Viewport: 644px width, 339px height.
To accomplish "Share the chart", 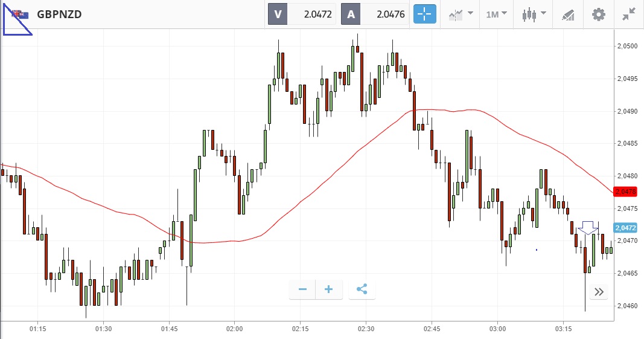I will [362, 289].
